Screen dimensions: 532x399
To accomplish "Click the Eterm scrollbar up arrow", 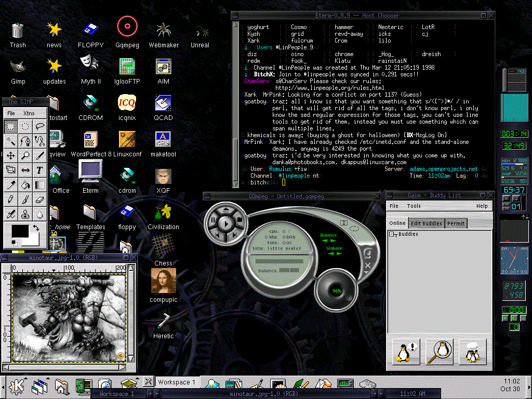I will [x=235, y=25].
